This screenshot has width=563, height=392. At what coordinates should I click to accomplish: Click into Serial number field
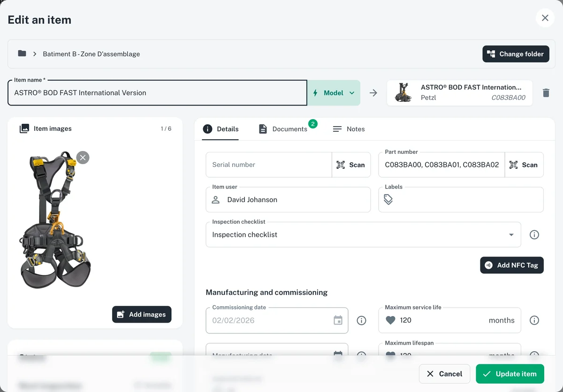(269, 165)
